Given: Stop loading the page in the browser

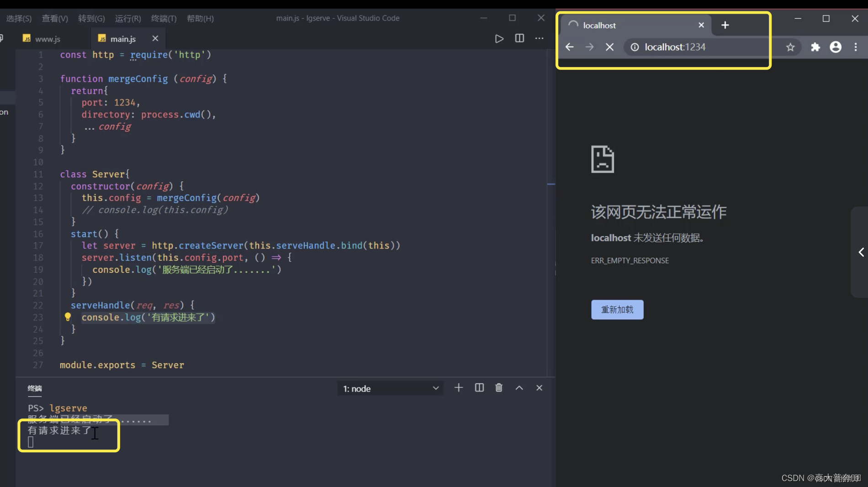Looking at the screenshot, I should [609, 47].
